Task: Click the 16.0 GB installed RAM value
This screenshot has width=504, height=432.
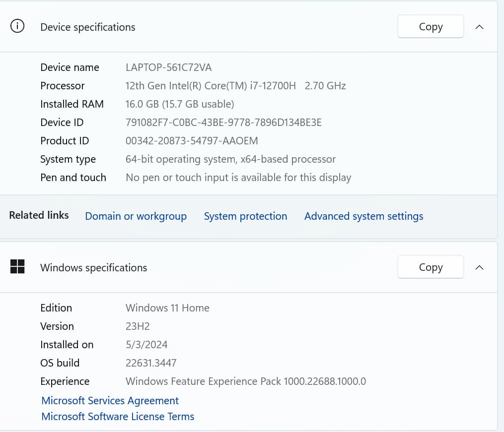Action: point(180,104)
